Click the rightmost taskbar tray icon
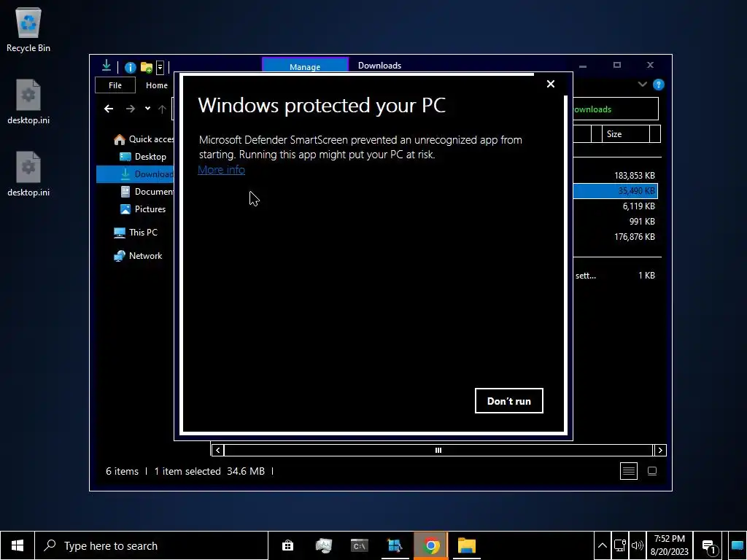 pyautogui.click(x=737, y=545)
